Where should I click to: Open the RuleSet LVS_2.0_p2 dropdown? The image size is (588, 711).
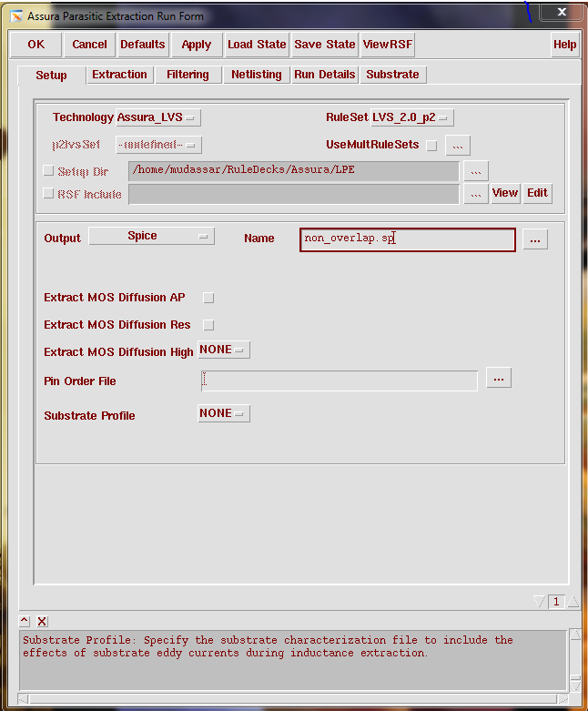411,117
